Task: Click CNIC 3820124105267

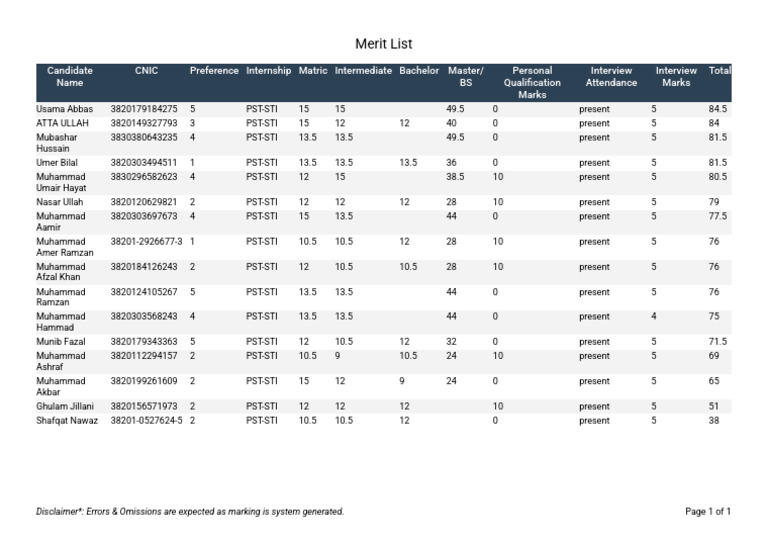Action: [x=144, y=292]
